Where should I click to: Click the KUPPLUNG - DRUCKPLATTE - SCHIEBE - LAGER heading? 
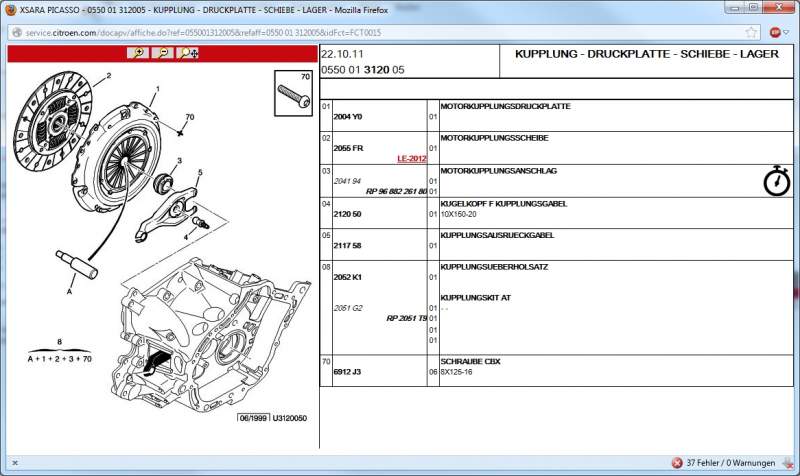click(x=646, y=54)
